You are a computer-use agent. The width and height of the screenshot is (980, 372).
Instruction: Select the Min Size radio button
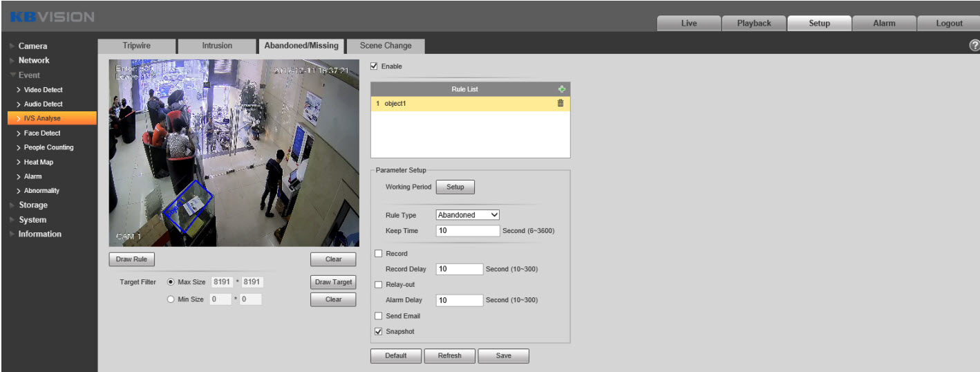tap(170, 299)
